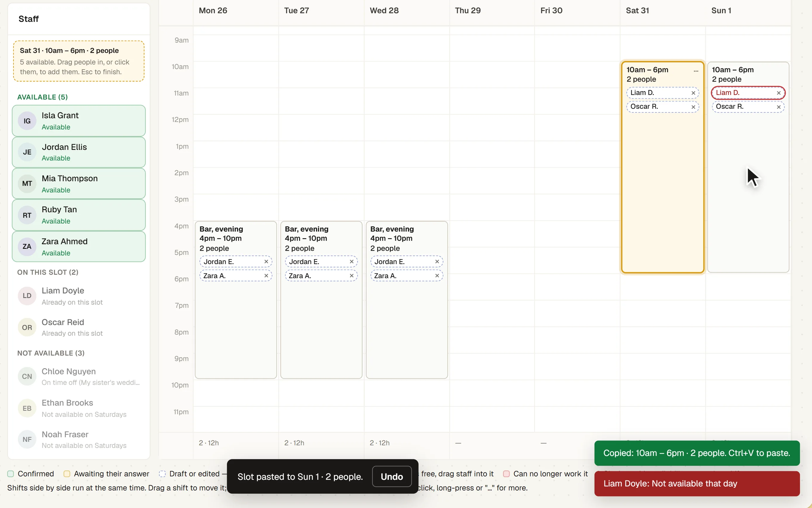Click the Draft or edited legend swatch
The width and height of the screenshot is (812, 508).
click(x=162, y=474)
